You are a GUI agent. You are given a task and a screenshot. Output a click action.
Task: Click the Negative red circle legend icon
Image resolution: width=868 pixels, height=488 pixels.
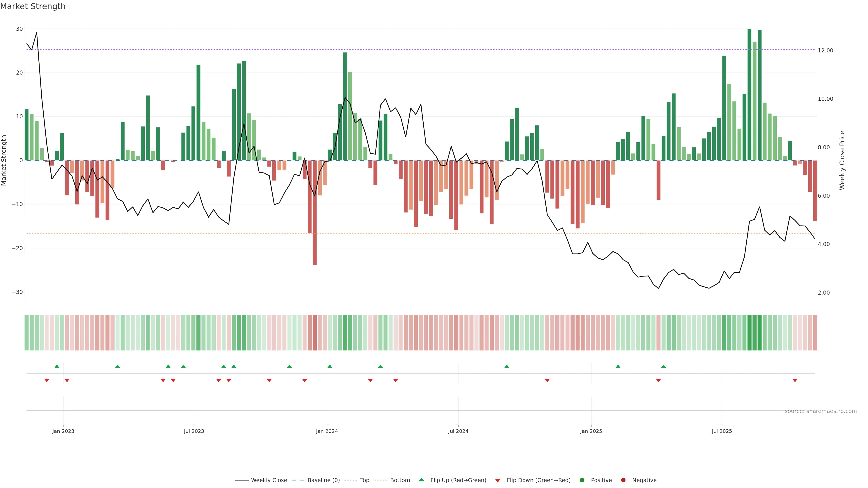(x=623, y=480)
